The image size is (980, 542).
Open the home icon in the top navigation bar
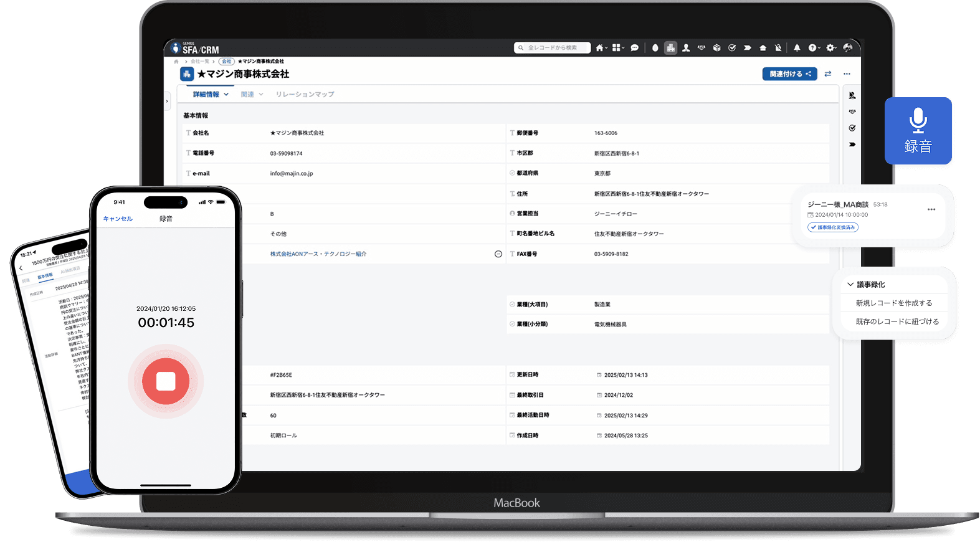click(x=599, y=48)
